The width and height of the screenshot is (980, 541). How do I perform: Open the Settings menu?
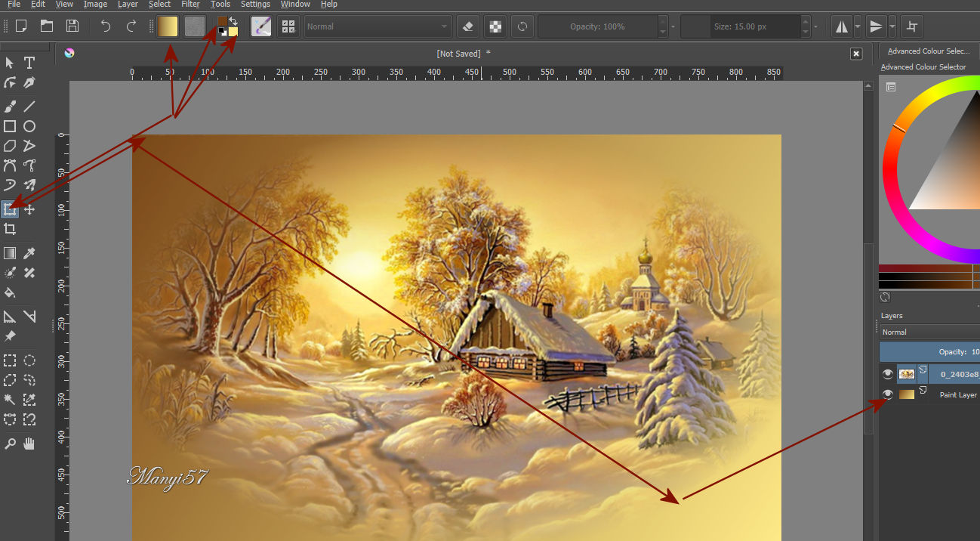click(255, 5)
